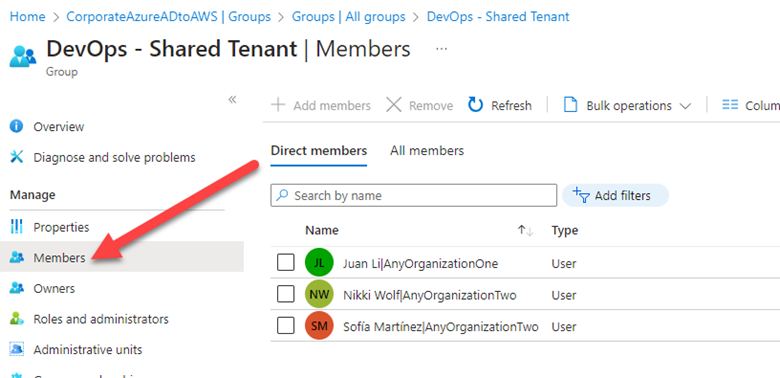Click Add filters button
The image size is (780, 378).
point(615,195)
